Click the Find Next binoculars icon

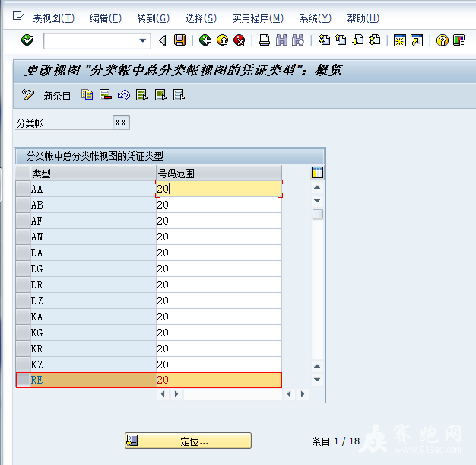tap(298, 40)
